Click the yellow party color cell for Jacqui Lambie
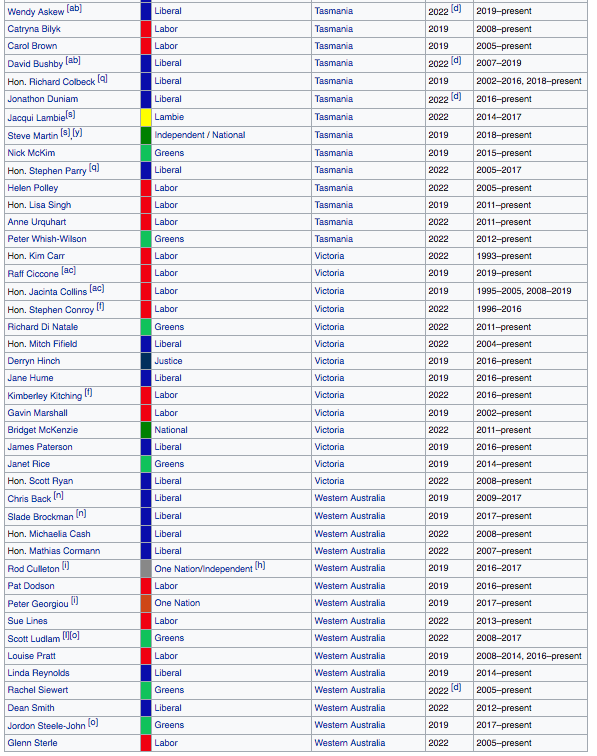Image resolution: width=597 pixels, height=756 pixels. pyautogui.click(x=146, y=118)
